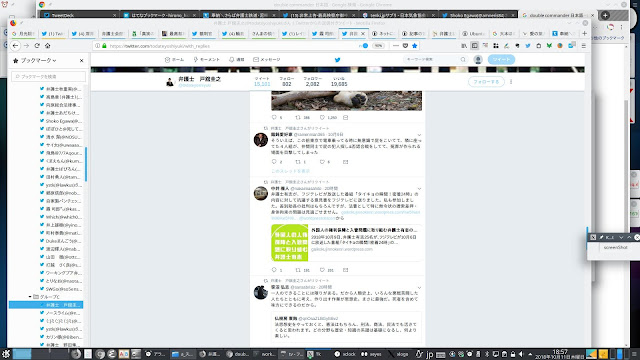640x360 pixels.
Task: Retweet the tweet with 1,260 likes
Action: (298, 118)
